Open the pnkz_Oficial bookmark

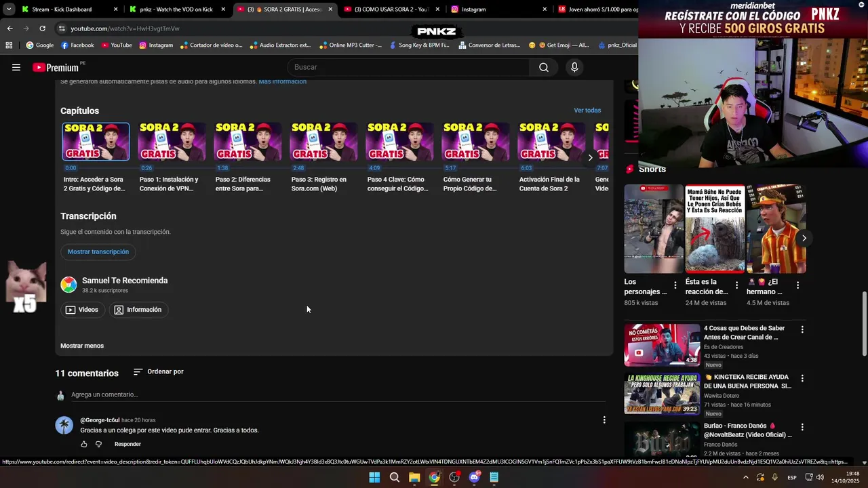coord(617,45)
